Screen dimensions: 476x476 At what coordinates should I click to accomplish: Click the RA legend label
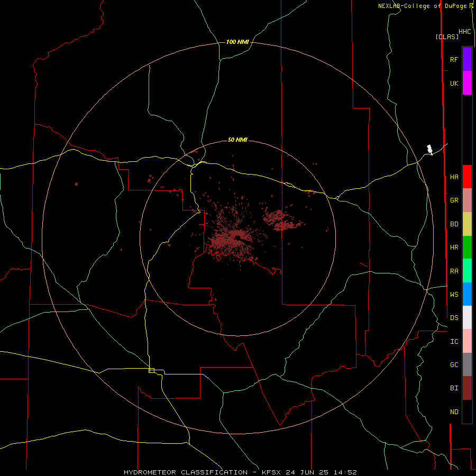454,271
